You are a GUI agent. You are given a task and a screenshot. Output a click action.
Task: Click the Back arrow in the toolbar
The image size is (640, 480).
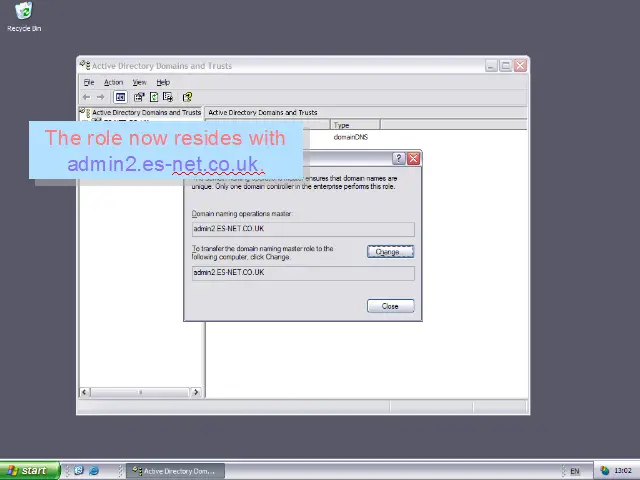pyautogui.click(x=86, y=97)
